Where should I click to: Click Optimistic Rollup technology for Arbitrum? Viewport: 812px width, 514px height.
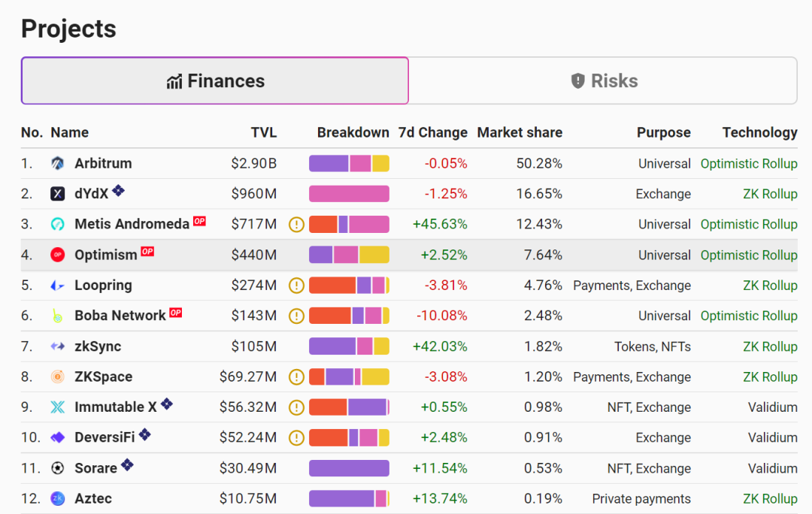748,164
